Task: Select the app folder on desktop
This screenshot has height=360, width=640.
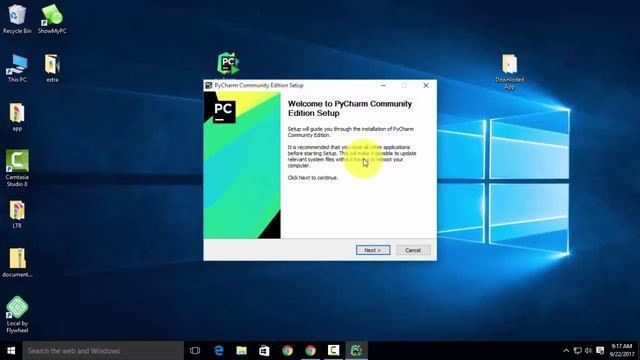Action: click(17, 117)
